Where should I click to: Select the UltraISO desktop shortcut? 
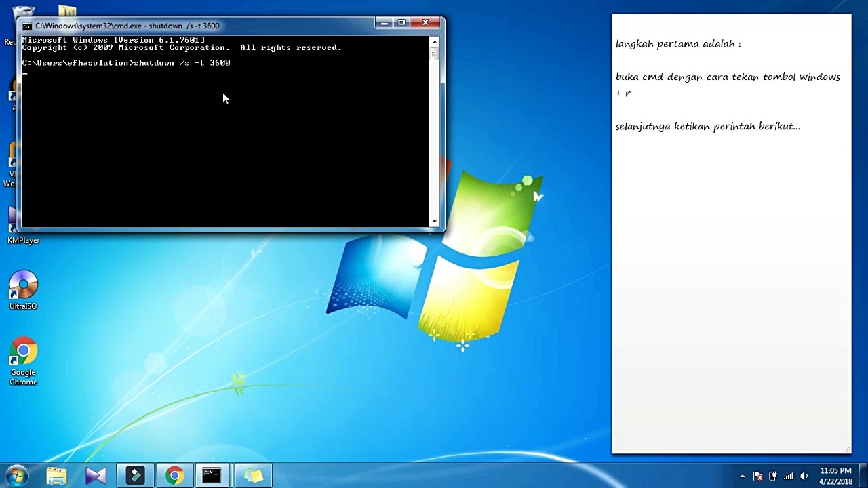[23, 290]
